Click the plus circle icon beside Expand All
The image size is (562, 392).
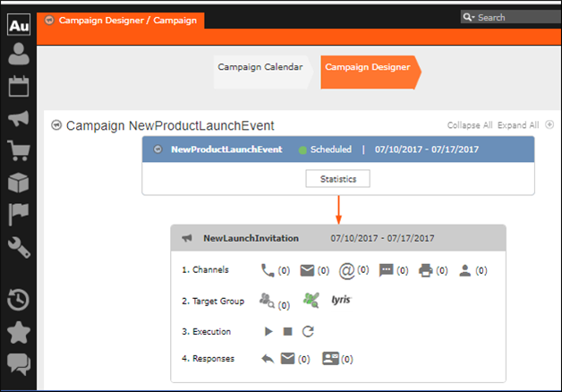click(549, 124)
